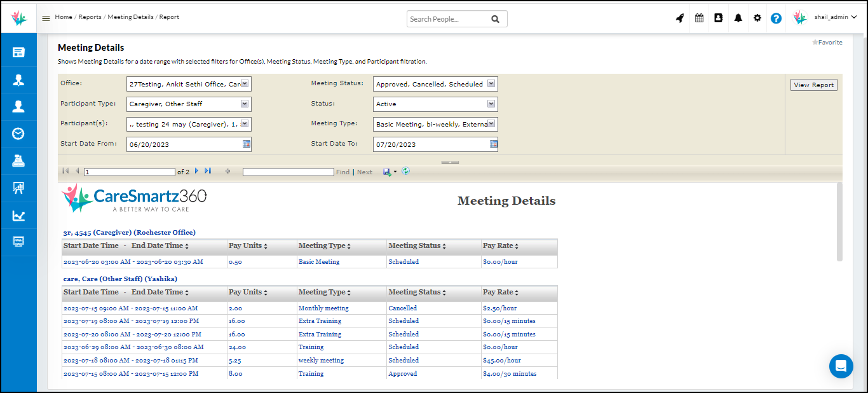Click the blue help question mark icon
Viewport: 868px width, 393px height.
[776, 18]
